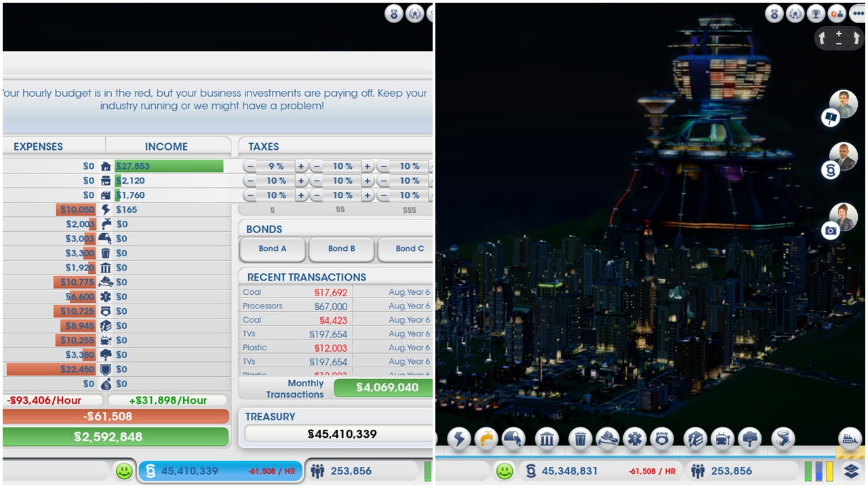This screenshot has height=488, width=868.
Task: Click the Treasury field showing §45,410,339
Action: [x=339, y=434]
